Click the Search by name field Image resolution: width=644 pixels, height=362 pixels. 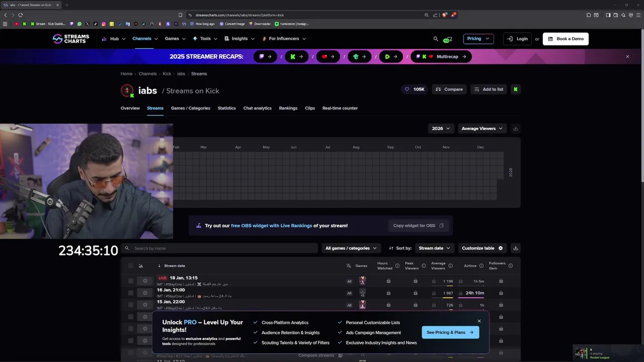point(219,248)
